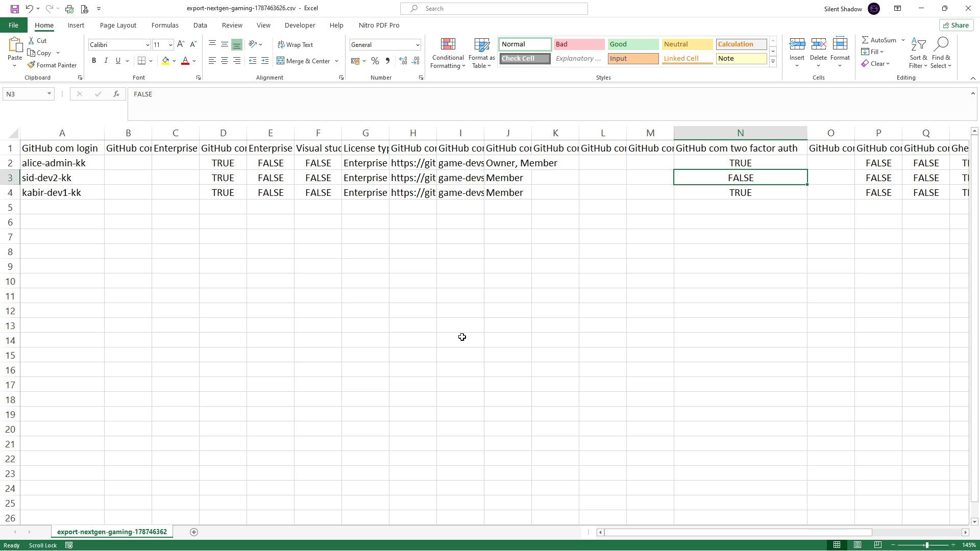Switch to the Insert ribbon tab
This screenshot has width=980, height=551.
[x=76, y=25]
